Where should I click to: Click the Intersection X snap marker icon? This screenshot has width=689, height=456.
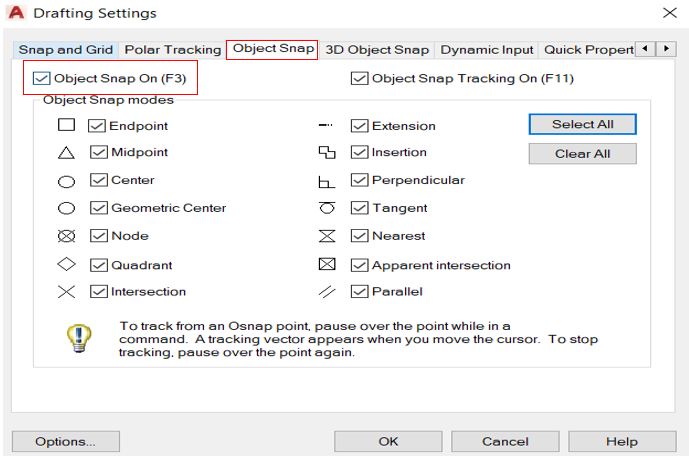66,292
